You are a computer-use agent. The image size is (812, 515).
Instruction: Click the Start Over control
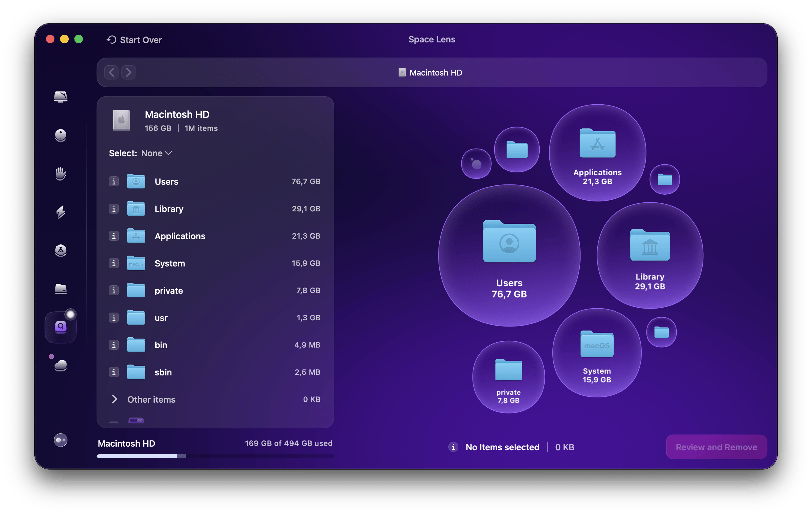point(134,39)
